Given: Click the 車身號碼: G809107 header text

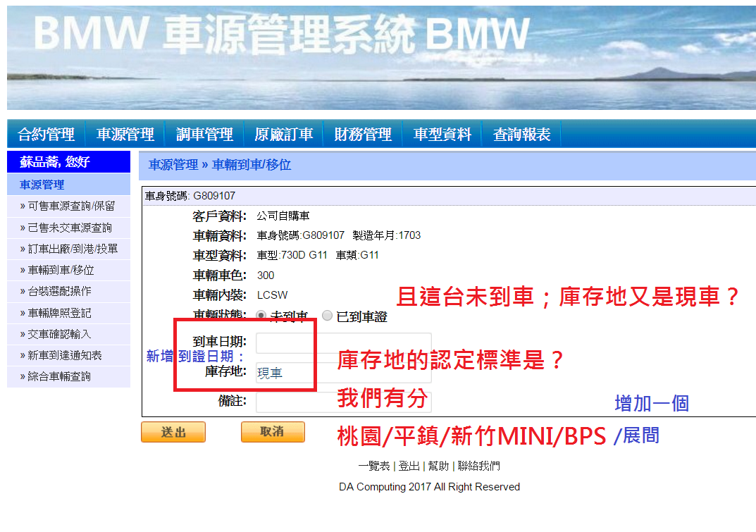Looking at the screenshot, I should [190, 196].
